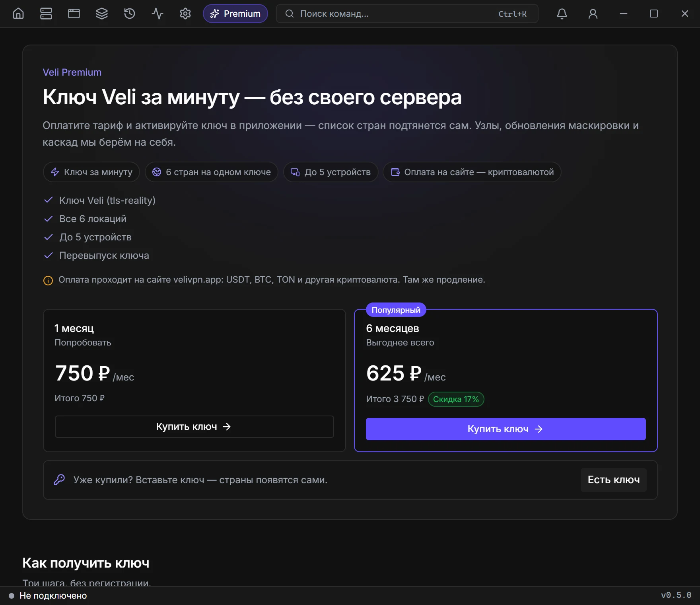Click the "Оплата на сайте — криптовалютой" chip

click(x=472, y=172)
